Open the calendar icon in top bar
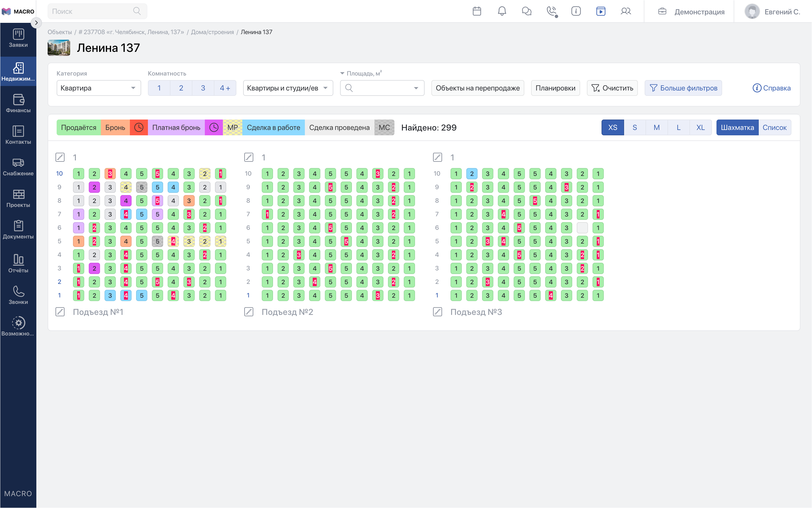 (477, 11)
